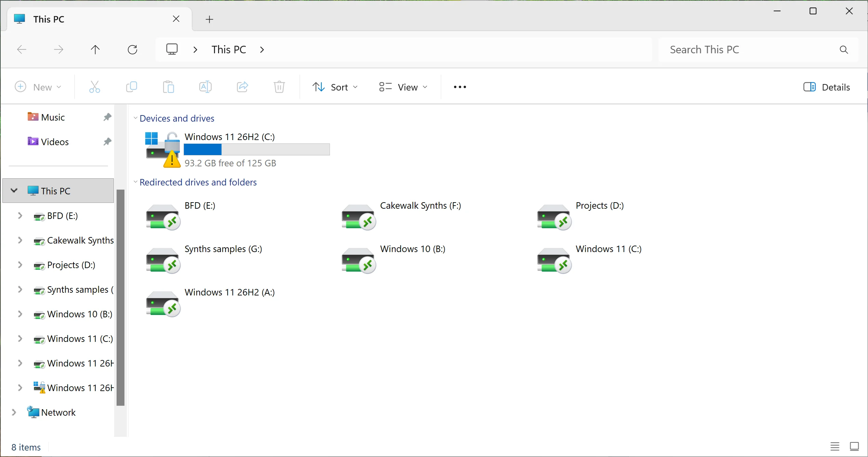The width and height of the screenshot is (868, 457).
Task: Close the This PC tab
Action: point(176,19)
